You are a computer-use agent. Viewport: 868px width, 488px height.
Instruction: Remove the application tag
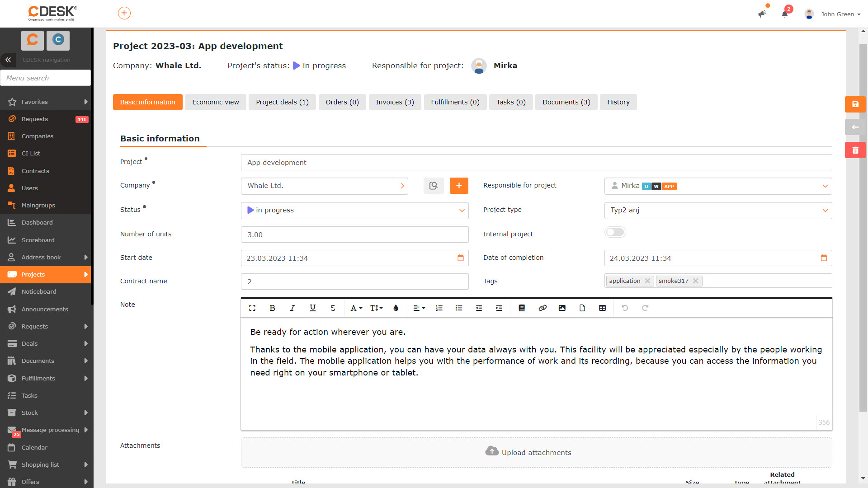tap(647, 281)
